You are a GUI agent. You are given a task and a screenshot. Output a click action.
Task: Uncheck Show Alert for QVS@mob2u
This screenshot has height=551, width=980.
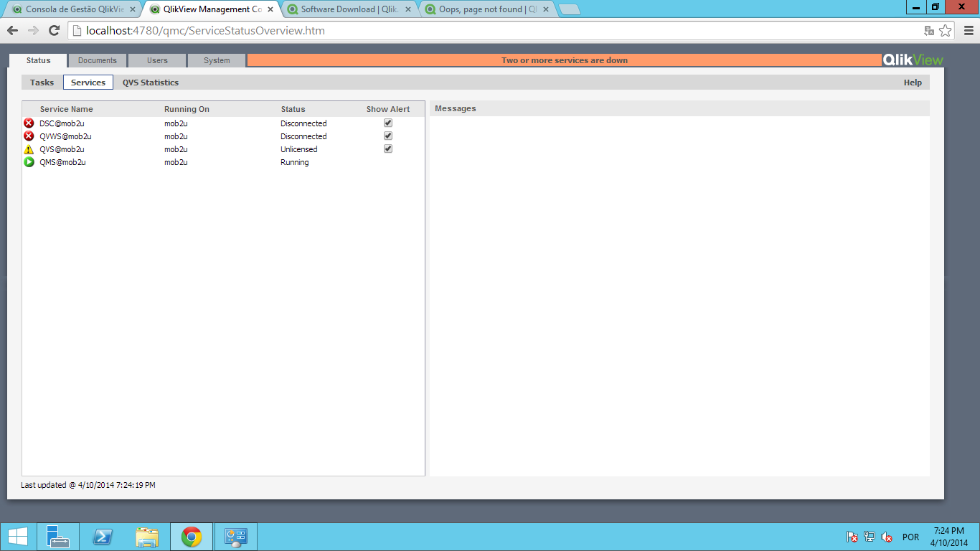tap(388, 149)
